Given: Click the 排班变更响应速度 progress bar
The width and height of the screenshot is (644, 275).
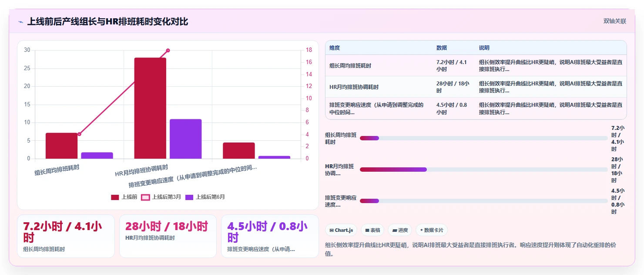Looking at the screenshot, I should 483,201.
